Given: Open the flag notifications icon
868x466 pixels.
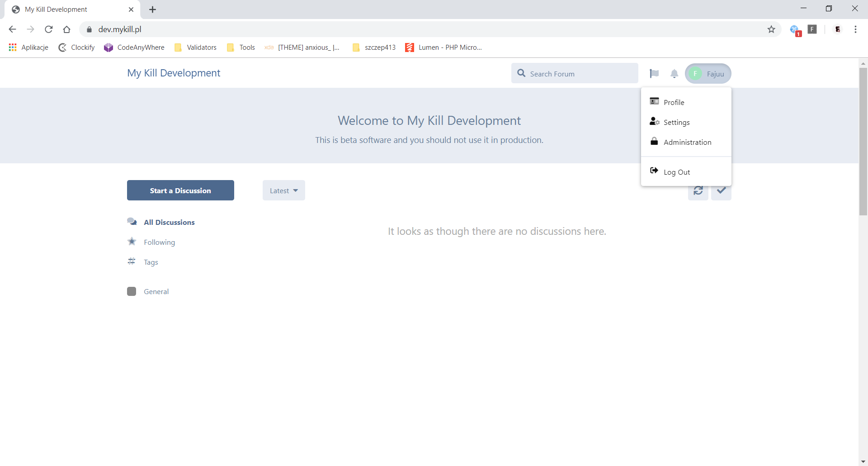Looking at the screenshot, I should pos(654,73).
